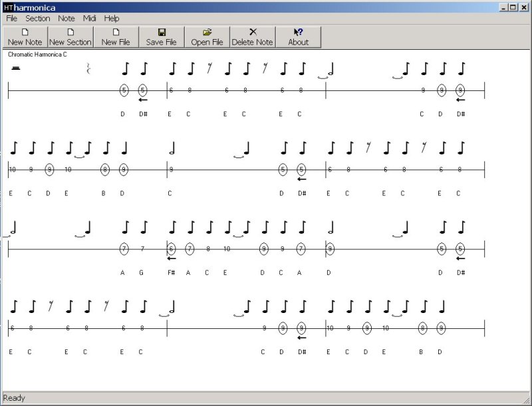Open the Section menu
Image resolution: width=532 pixels, height=406 pixels.
click(x=38, y=19)
